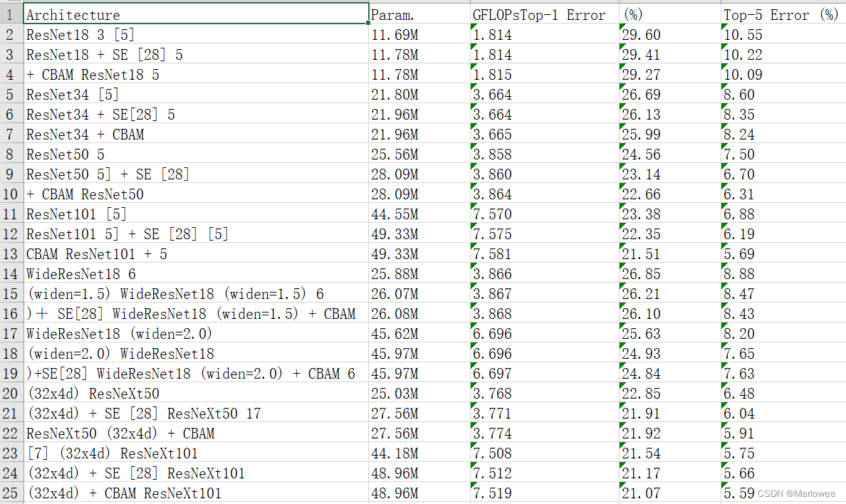Select the Top-5 error value 6.04
Screen dimensions: 846x504
783,414
